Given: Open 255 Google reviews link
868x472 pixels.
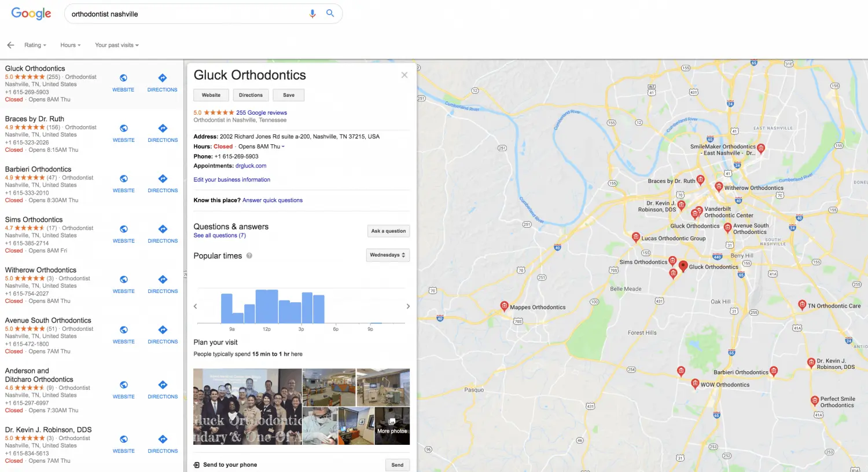Looking at the screenshot, I should click(x=262, y=113).
